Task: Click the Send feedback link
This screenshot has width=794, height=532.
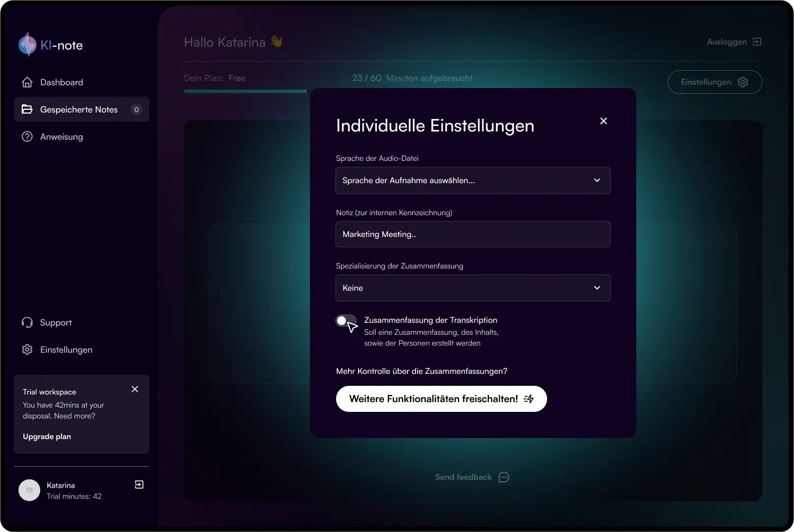Action: (472, 477)
